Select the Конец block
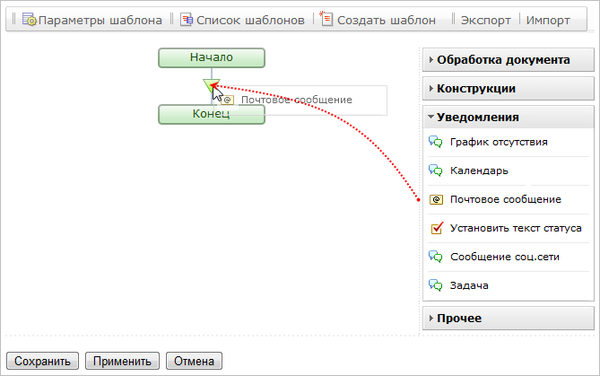Screen dimensions: 600x376 (212, 114)
